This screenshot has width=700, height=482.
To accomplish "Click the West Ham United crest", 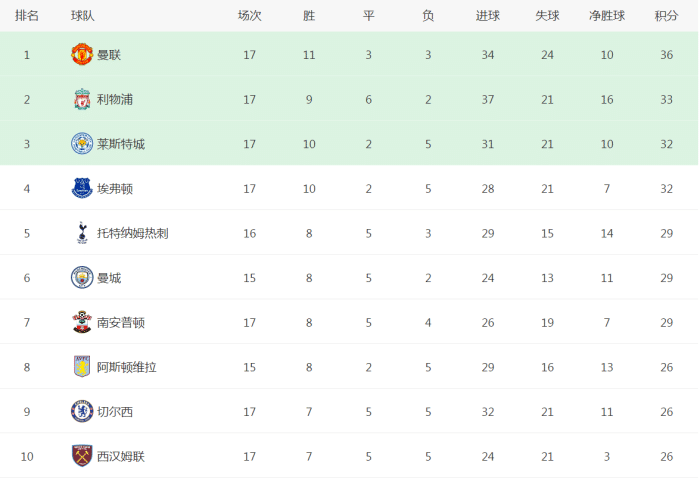I will pyautogui.click(x=82, y=456).
